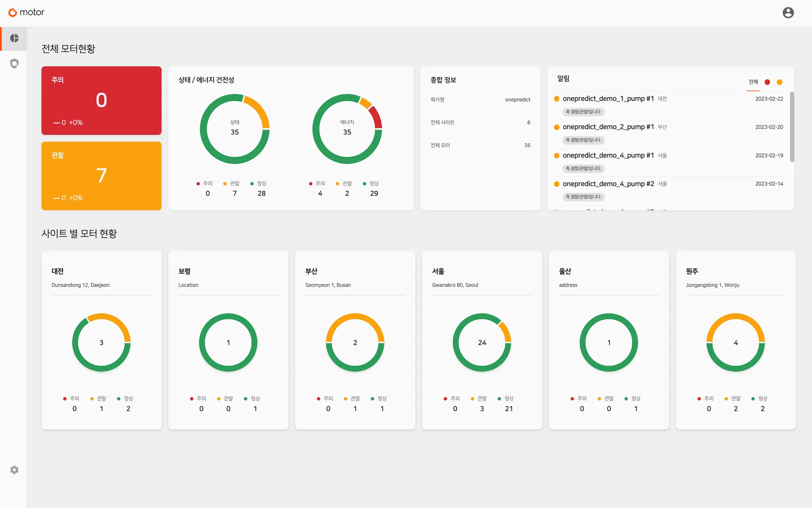Open the user account profile icon

788,13
